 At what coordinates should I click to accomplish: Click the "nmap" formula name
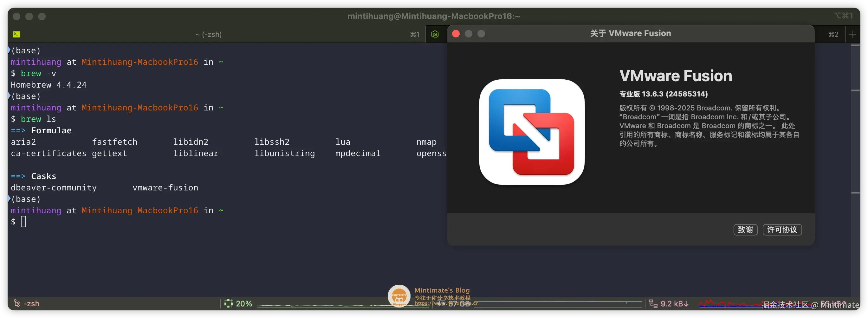[427, 142]
